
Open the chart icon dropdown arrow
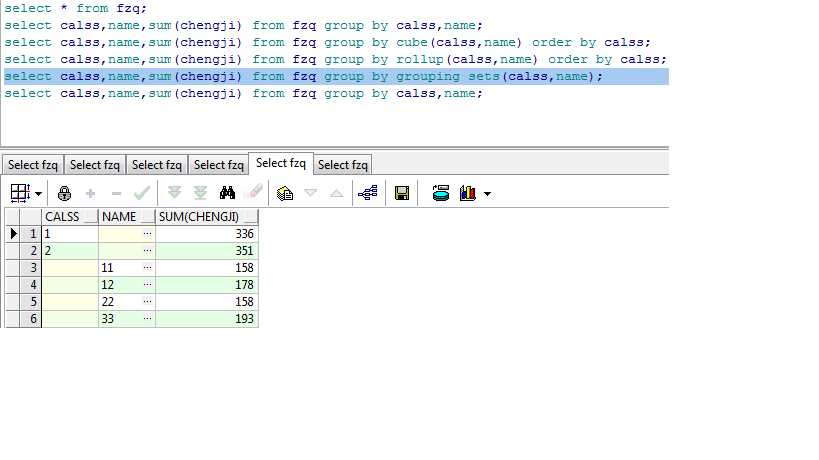(487, 194)
